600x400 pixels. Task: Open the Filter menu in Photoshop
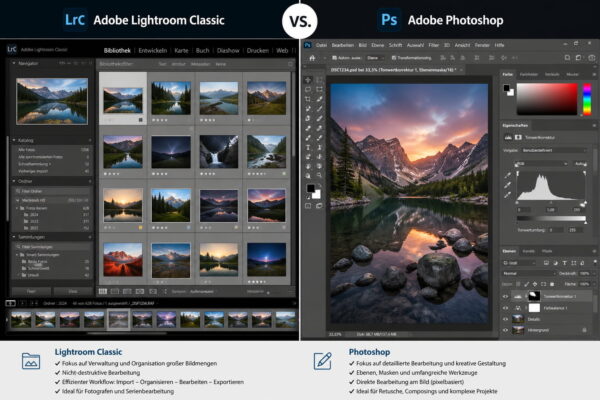434,45
